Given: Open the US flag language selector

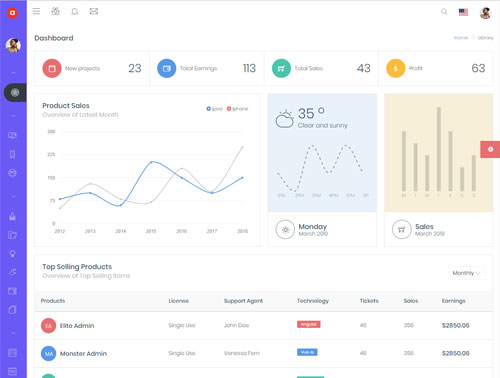Looking at the screenshot, I should pyautogui.click(x=463, y=12).
